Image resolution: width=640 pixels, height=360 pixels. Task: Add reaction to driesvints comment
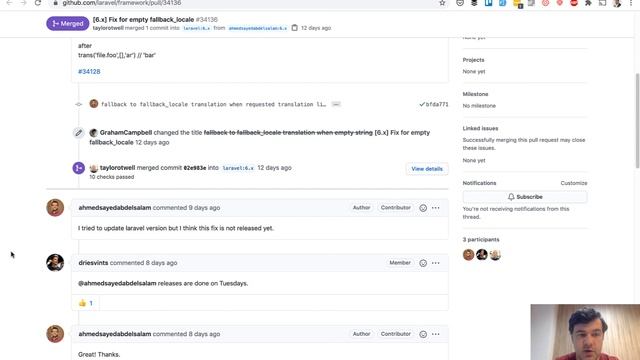pos(423,263)
